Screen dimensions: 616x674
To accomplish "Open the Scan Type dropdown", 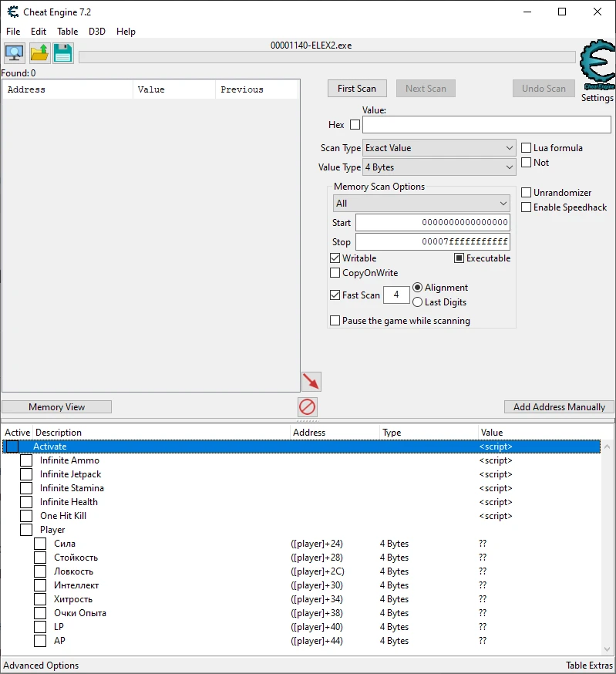I will [439, 148].
